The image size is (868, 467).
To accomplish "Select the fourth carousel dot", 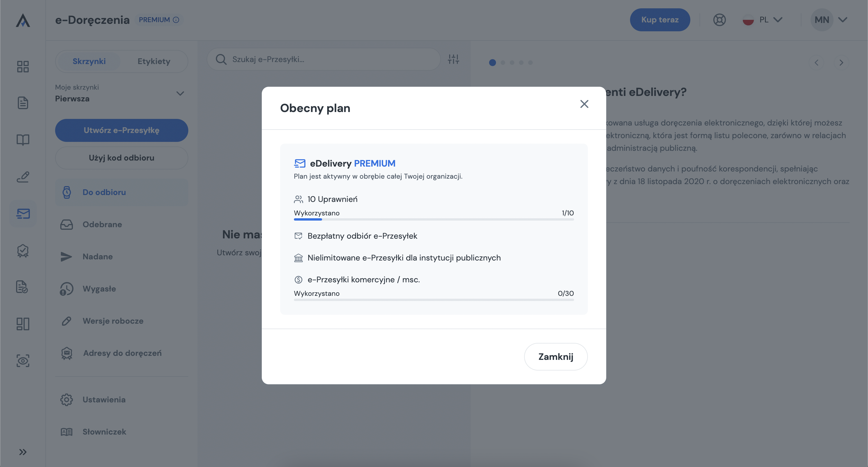I will 521,62.
